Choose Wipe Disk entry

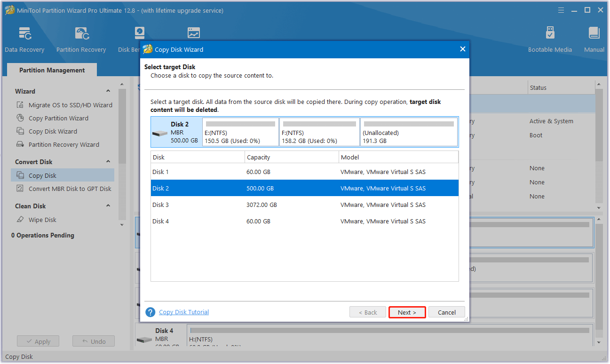pyautogui.click(x=42, y=220)
